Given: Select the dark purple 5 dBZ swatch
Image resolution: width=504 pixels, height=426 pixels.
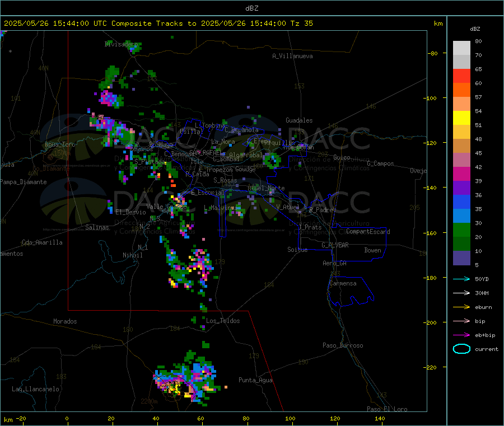Looking at the screenshot, I should (461, 258).
